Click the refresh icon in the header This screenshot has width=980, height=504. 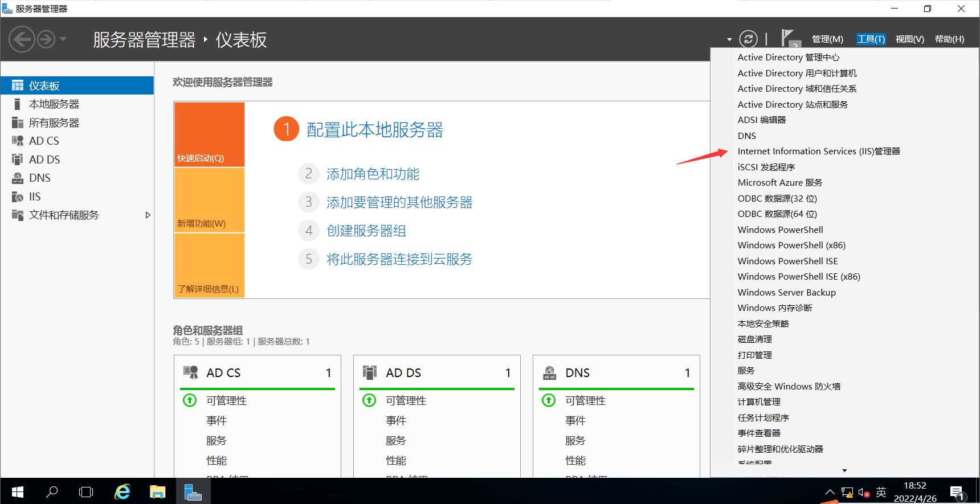[x=748, y=39]
